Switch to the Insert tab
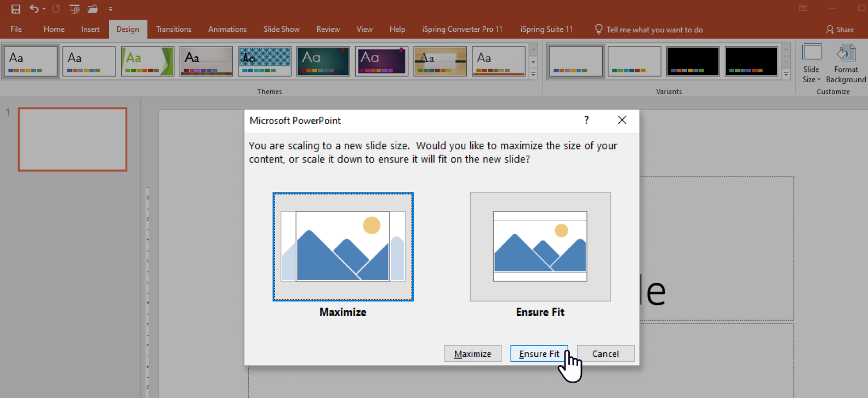Viewport: 868px width, 398px height. tap(90, 29)
